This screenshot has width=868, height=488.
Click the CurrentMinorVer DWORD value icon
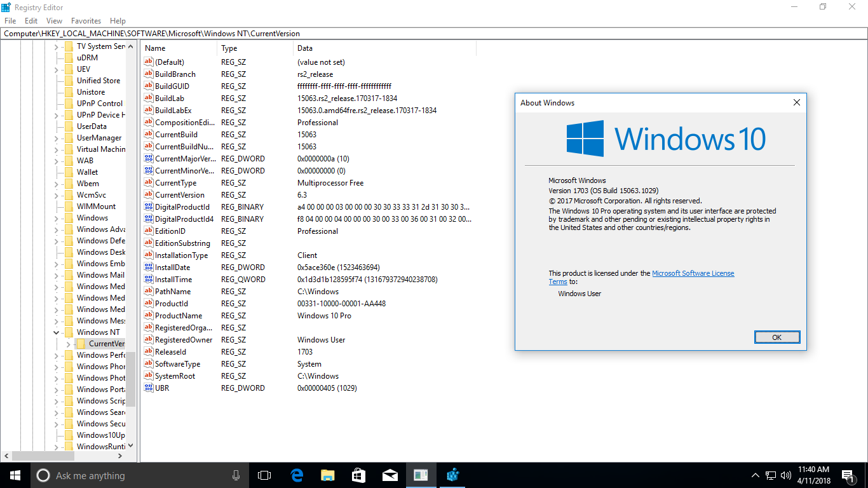pyautogui.click(x=149, y=171)
